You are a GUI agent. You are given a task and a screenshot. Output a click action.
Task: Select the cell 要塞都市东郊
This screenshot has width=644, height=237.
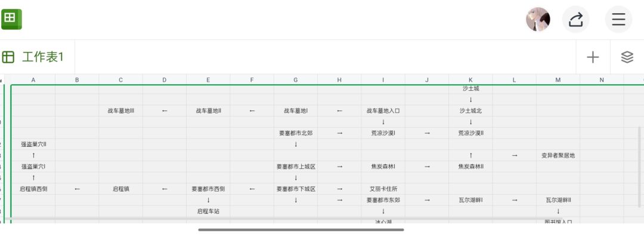[383, 200]
